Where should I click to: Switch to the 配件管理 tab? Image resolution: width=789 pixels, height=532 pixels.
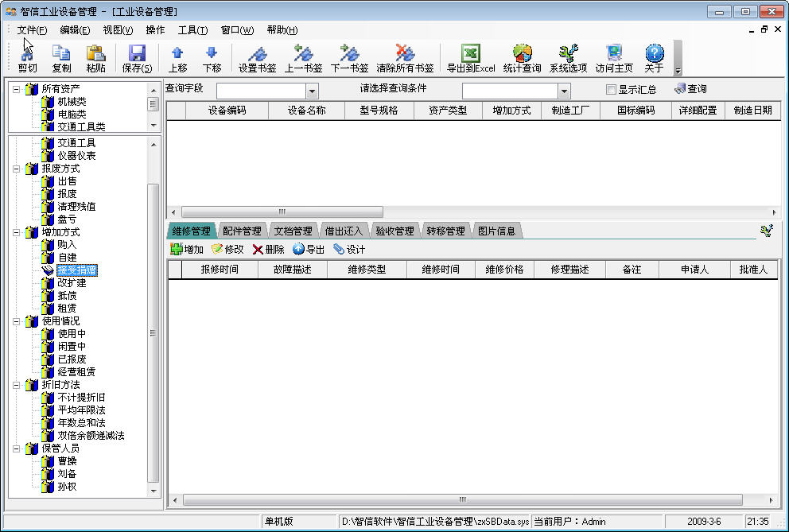pyautogui.click(x=242, y=231)
